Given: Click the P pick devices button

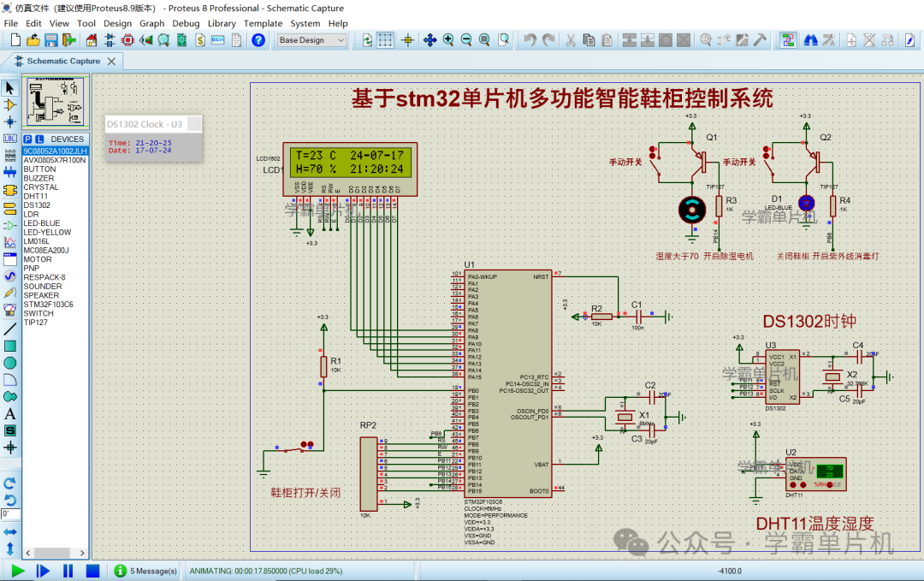Looking at the screenshot, I should tap(27, 139).
